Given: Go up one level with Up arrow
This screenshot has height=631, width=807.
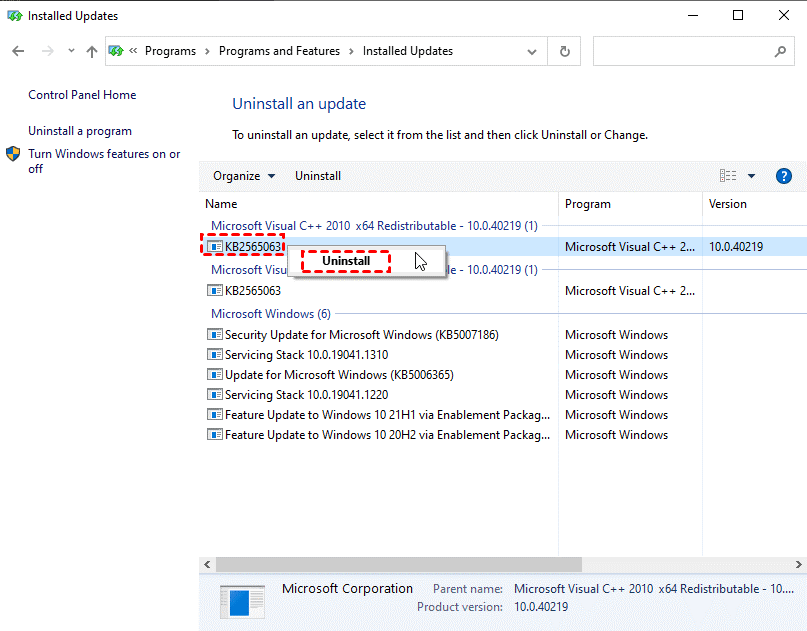Looking at the screenshot, I should [x=92, y=51].
